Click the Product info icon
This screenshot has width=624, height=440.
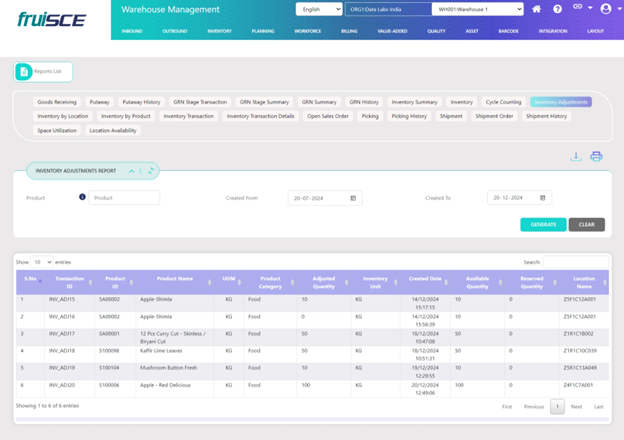point(82,197)
